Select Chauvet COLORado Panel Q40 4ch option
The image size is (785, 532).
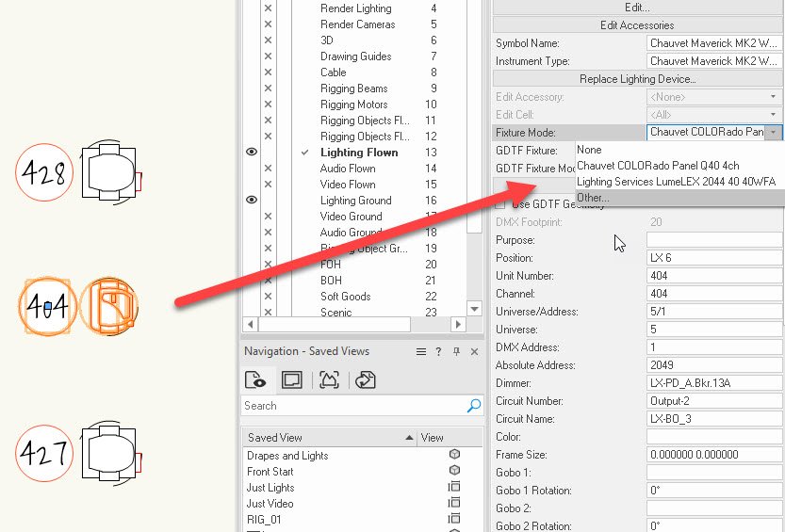click(x=657, y=166)
